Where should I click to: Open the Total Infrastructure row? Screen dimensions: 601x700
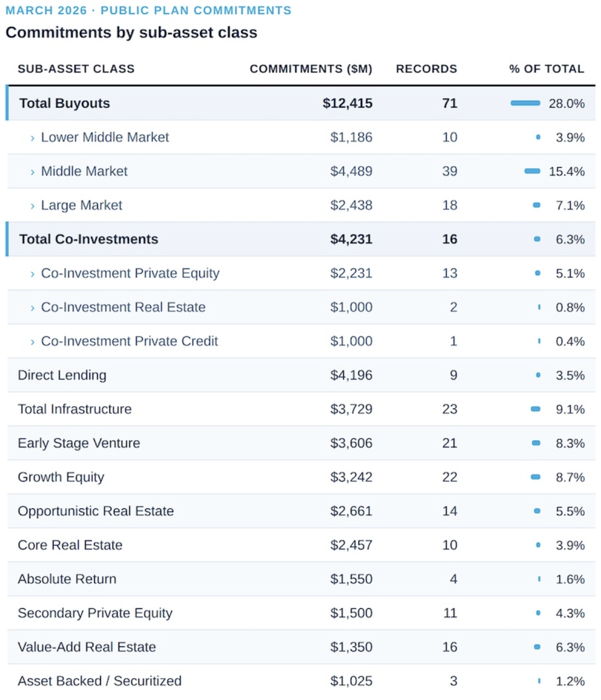point(75,409)
